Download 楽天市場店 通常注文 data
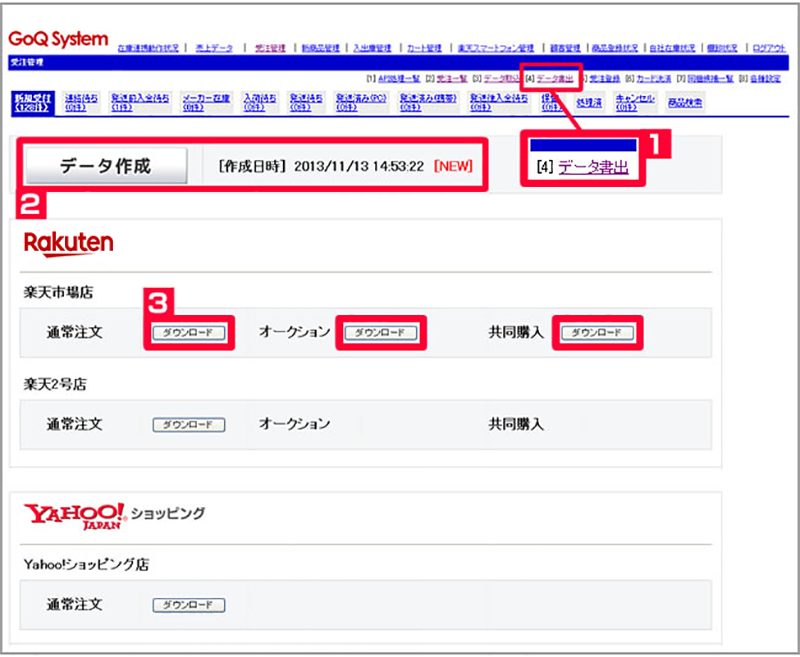 (x=189, y=333)
